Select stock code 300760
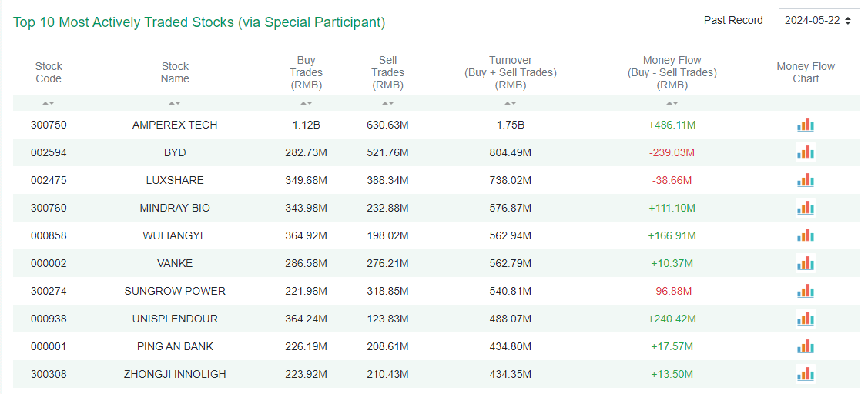The width and height of the screenshot is (868, 394). pos(49,208)
